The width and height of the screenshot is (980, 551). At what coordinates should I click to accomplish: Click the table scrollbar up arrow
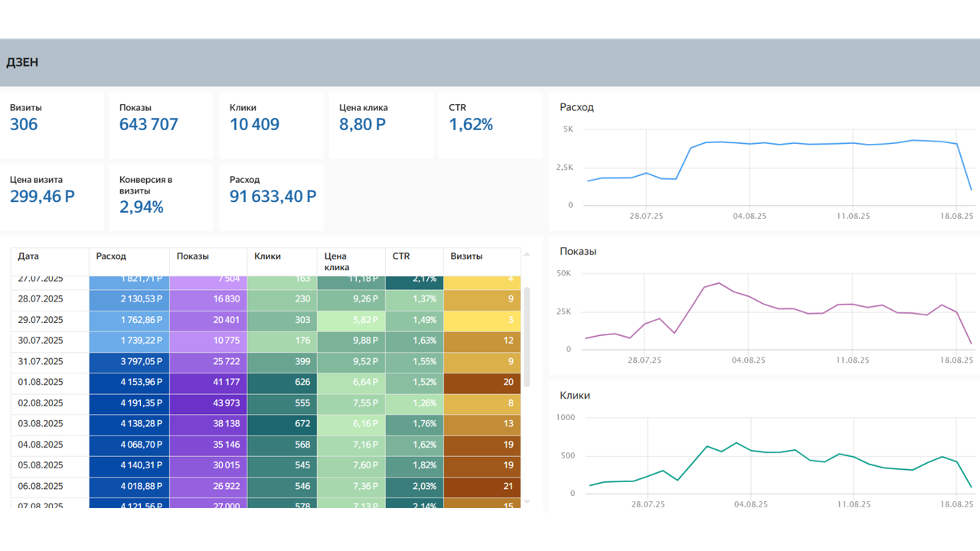(527, 255)
